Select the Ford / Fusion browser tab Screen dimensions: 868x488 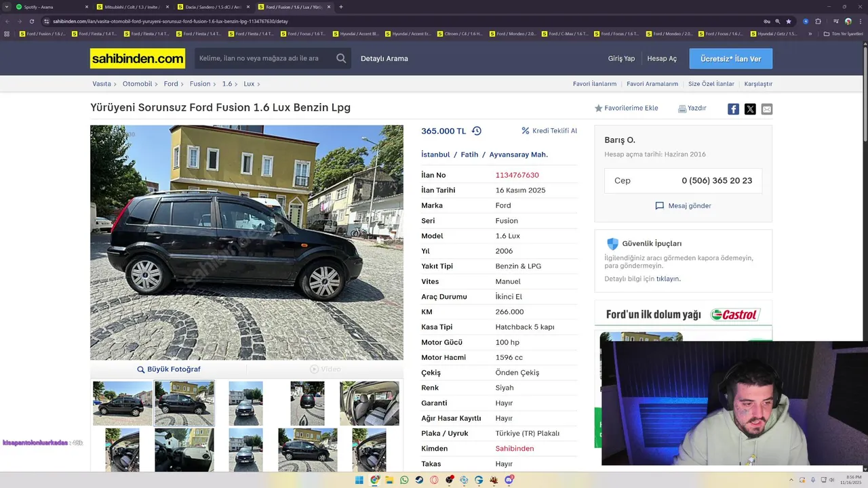pos(293,7)
